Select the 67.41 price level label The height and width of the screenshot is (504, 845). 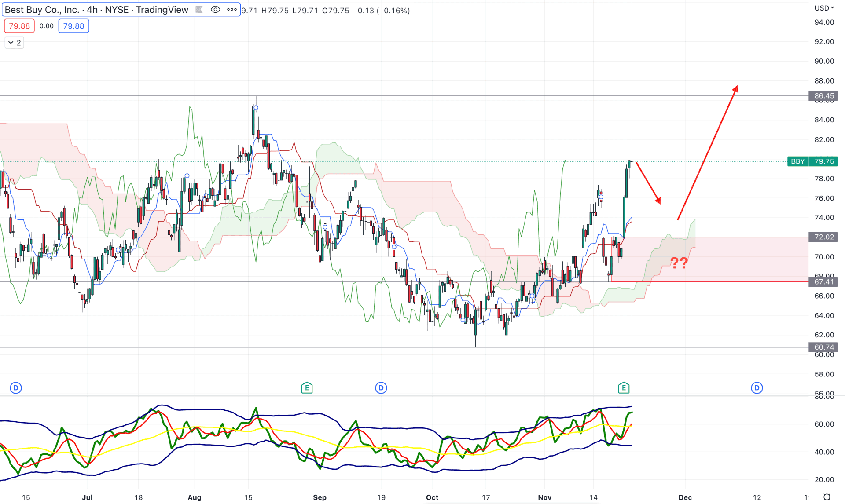[823, 282]
